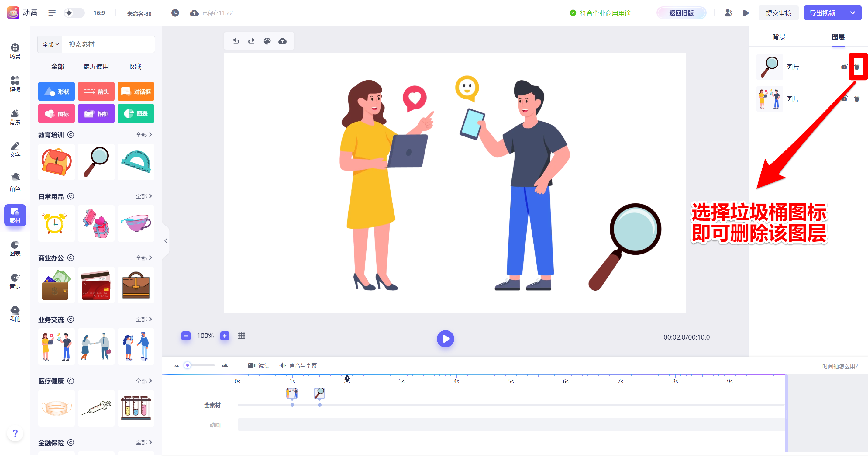This screenshot has width=868, height=456.
Task: Click the timeline playhead marker
Action: (x=347, y=379)
